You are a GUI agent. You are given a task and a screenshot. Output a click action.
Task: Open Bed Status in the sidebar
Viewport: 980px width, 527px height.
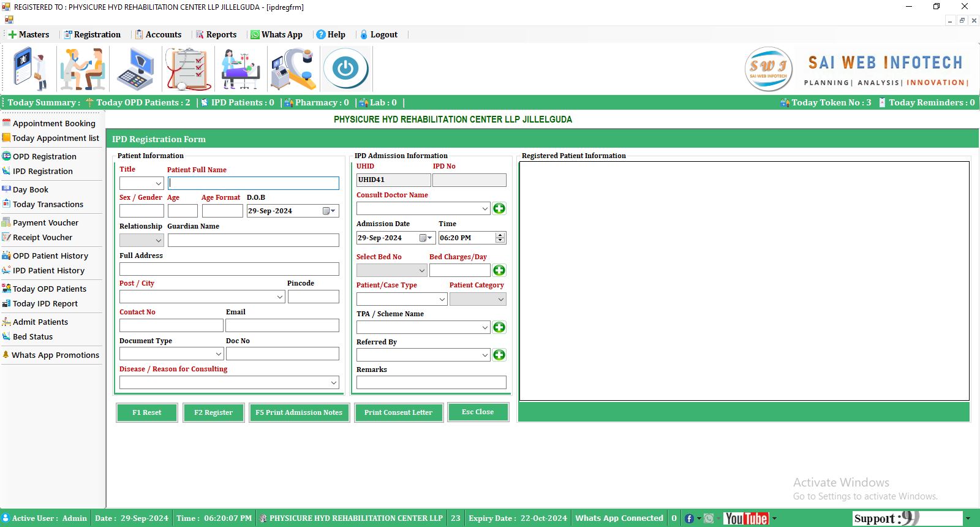coord(32,337)
